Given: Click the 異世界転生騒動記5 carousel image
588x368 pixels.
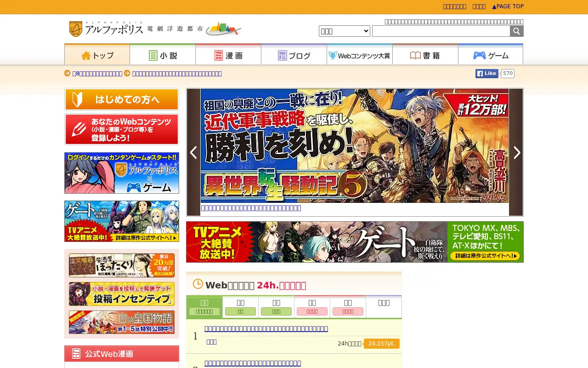Looking at the screenshot, I should coord(355,146).
